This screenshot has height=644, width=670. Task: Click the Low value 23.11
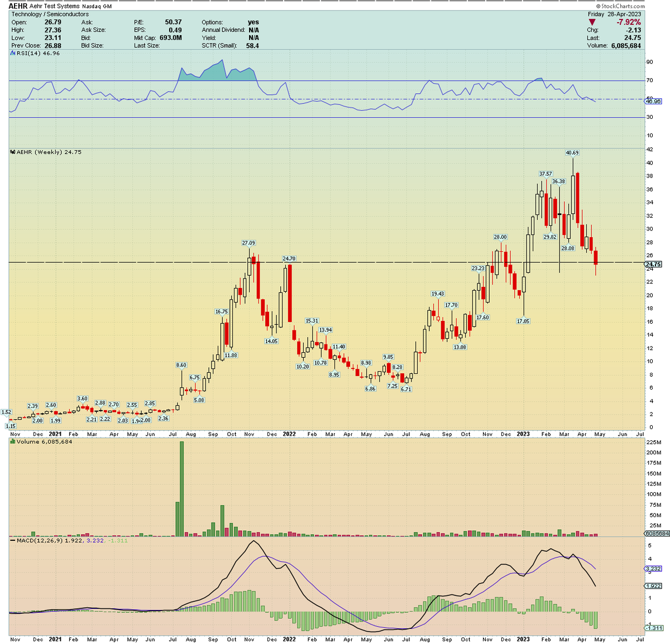coord(53,38)
